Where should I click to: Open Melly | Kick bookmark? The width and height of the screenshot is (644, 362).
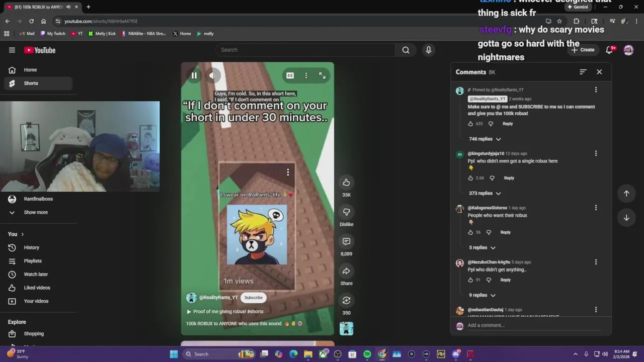click(x=102, y=34)
